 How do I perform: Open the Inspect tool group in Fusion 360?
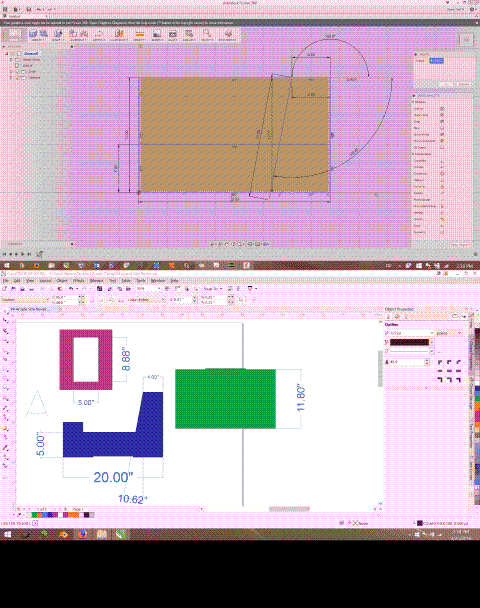pos(140,35)
